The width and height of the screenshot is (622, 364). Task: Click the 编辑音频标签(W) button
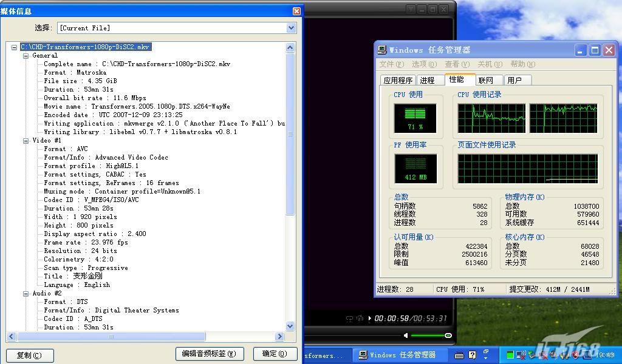pyautogui.click(x=210, y=354)
